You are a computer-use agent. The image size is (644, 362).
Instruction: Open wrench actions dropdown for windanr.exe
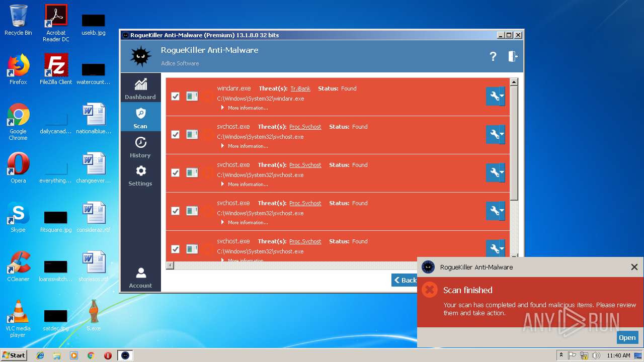point(495,96)
